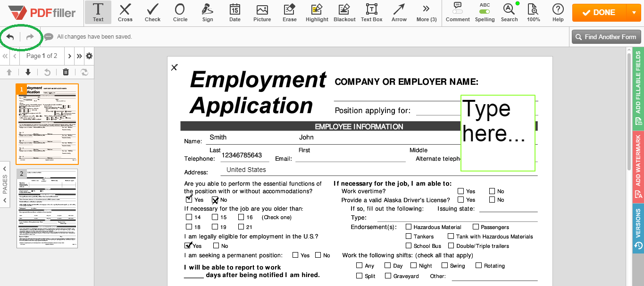Open the DONE button dropdown arrow
This screenshot has height=286, width=644.
click(x=633, y=13)
